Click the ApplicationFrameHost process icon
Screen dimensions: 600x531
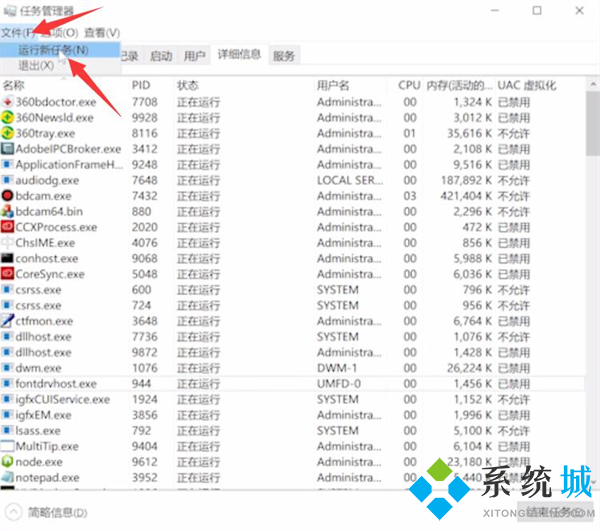pos(7,165)
